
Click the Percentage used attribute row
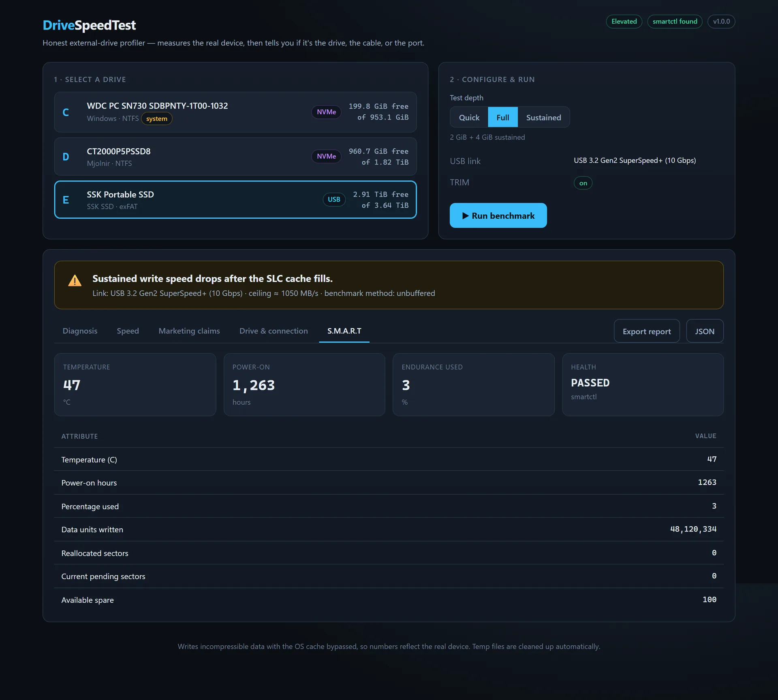coord(389,506)
